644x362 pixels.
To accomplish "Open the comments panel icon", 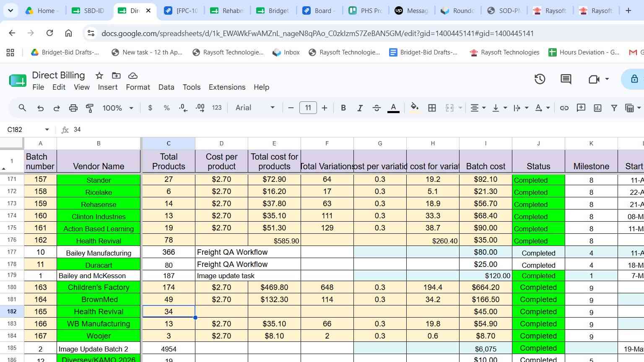I will pyautogui.click(x=566, y=79).
